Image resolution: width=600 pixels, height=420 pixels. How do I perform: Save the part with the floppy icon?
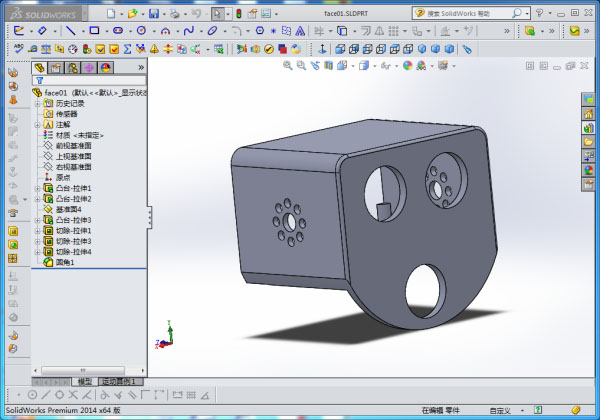tap(154, 14)
